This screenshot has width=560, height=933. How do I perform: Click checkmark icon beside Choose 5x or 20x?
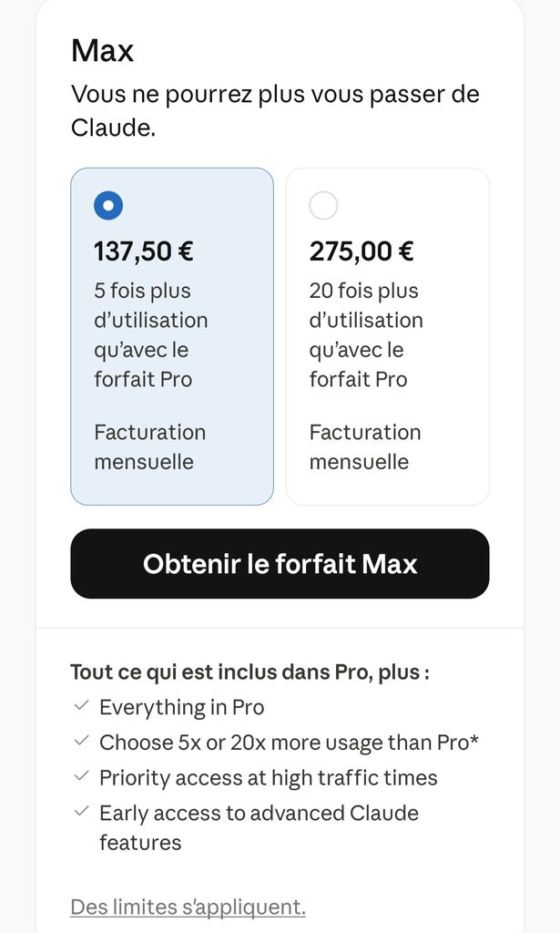coord(81,741)
